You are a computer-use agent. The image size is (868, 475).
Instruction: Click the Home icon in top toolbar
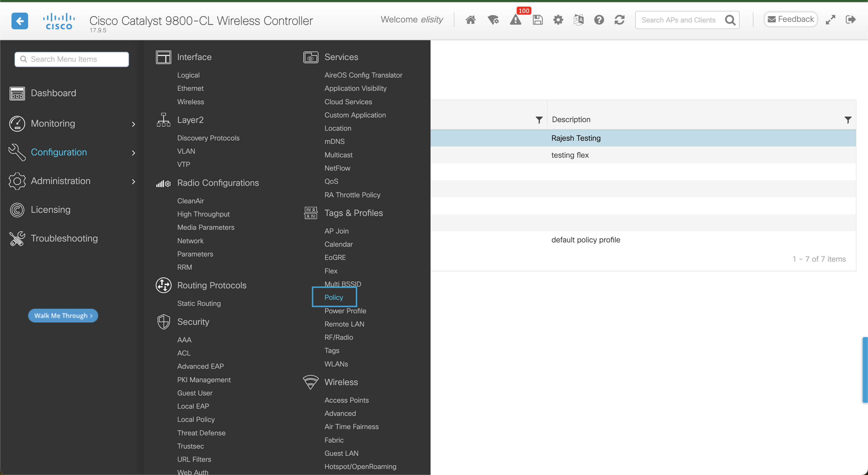point(470,20)
